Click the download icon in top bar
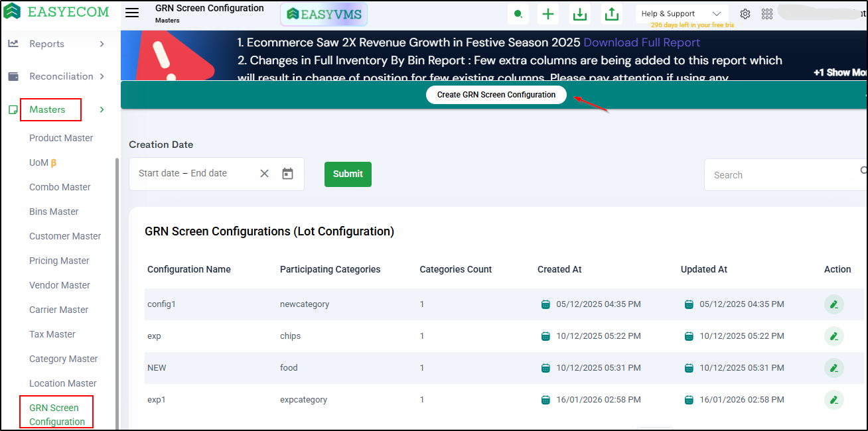Screen dimensions: 868x431 580,15
